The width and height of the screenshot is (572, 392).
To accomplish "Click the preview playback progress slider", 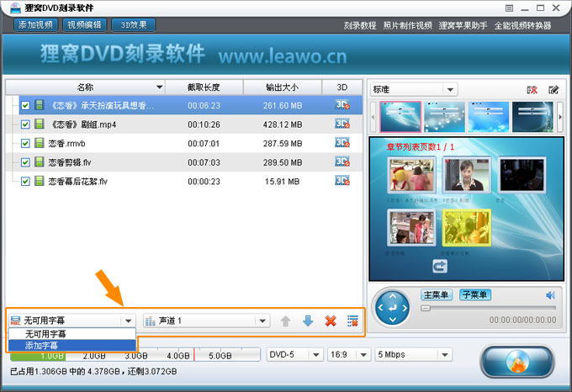I will point(488,308).
